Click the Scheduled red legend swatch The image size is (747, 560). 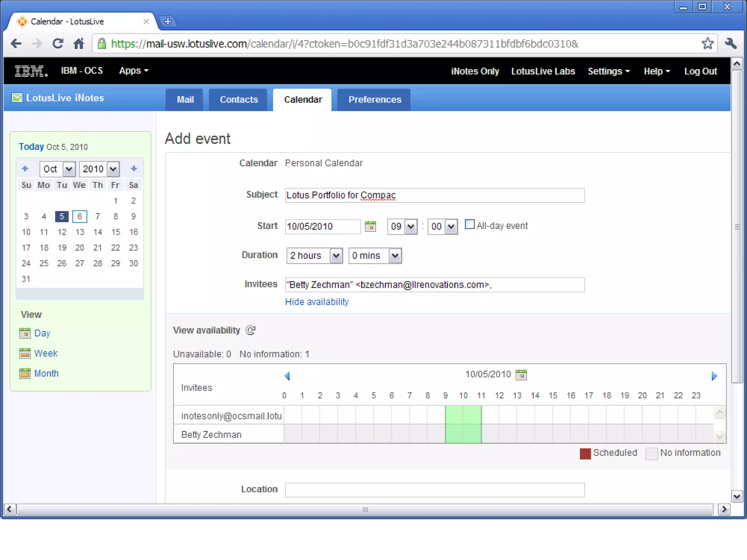pos(585,454)
